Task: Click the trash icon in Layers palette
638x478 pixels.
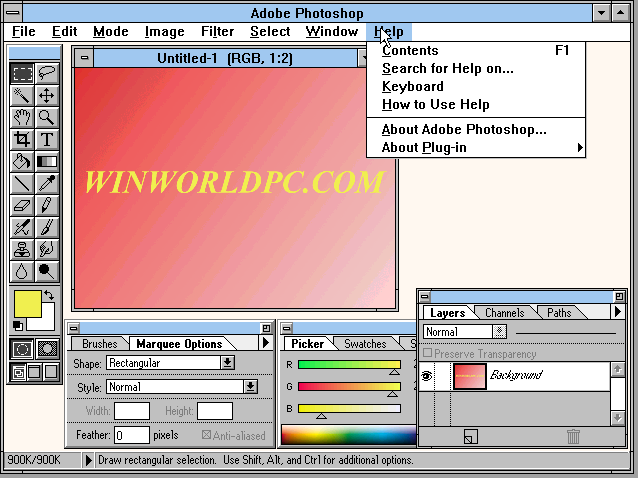Action: (x=573, y=437)
